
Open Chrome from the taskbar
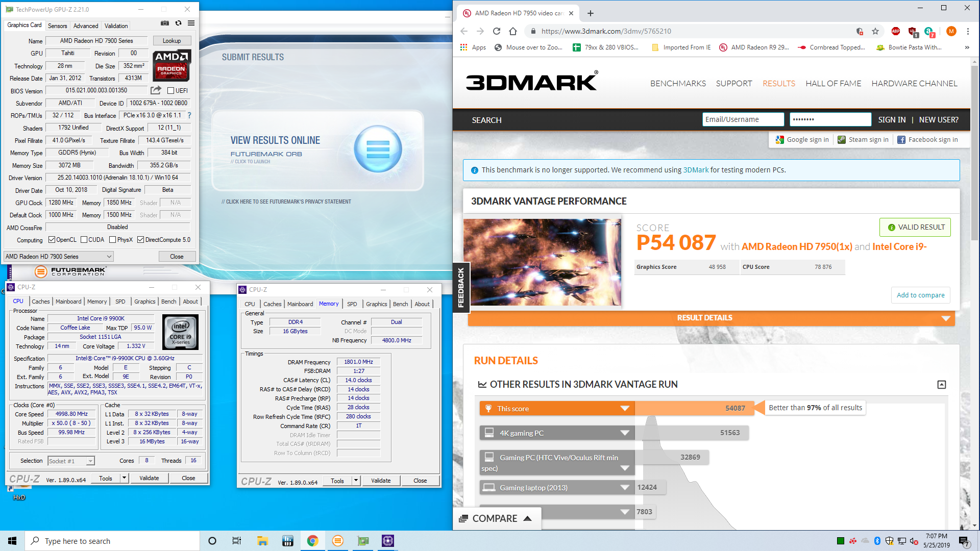pos(313,541)
